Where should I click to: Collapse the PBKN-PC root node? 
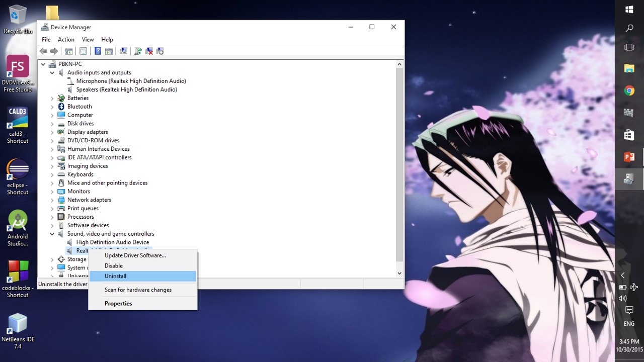[x=43, y=64]
